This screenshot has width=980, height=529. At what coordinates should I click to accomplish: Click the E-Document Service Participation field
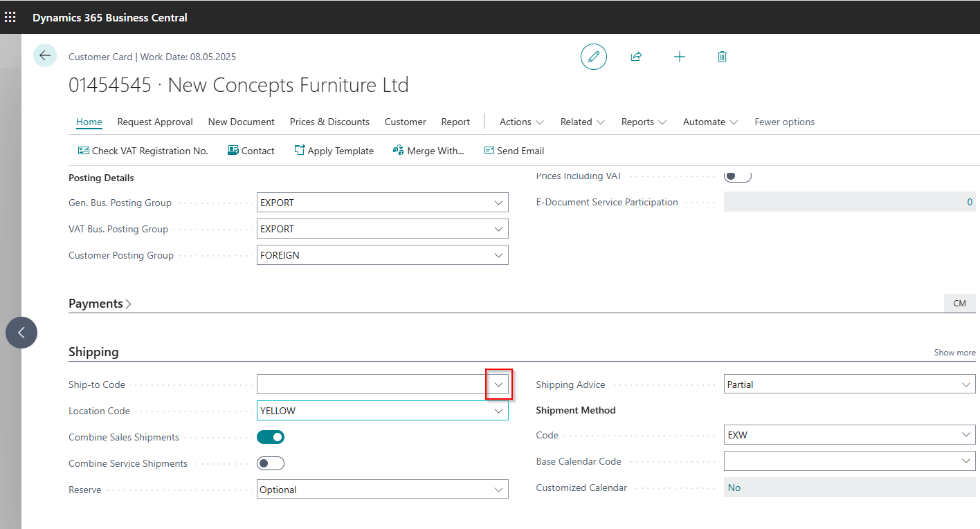pos(850,202)
